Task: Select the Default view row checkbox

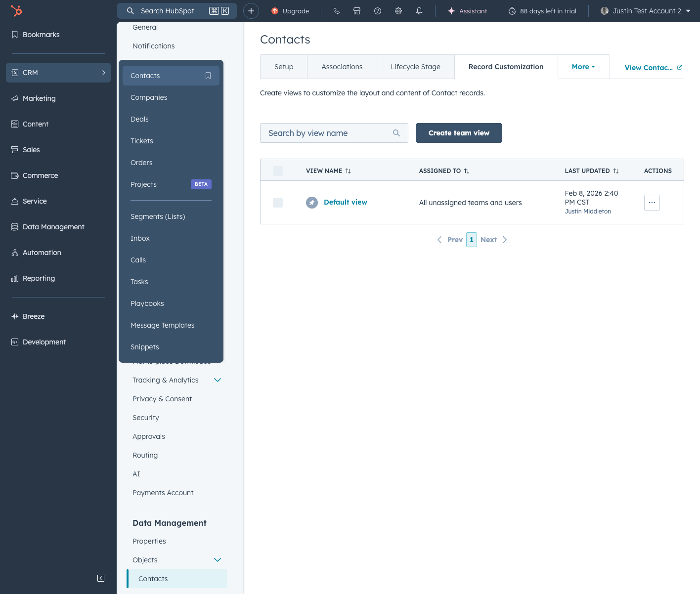Action: click(x=278, y=203)
